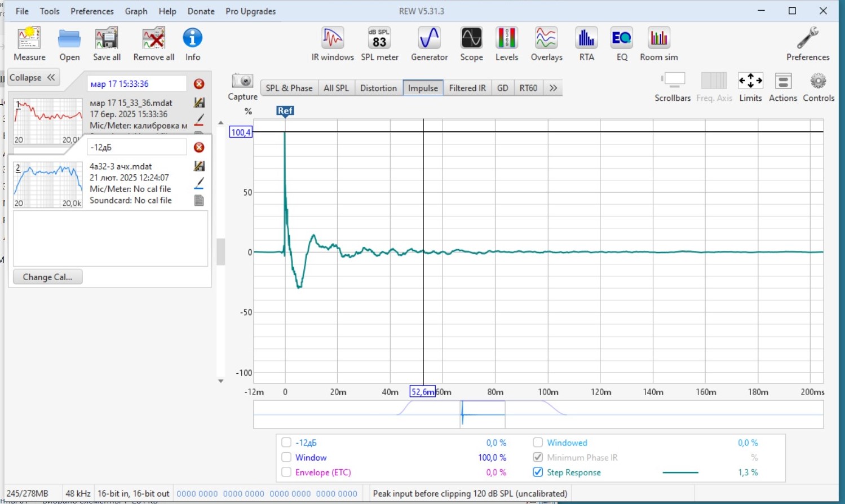
Task: Collapse the measurements panel
Action: 34,77
